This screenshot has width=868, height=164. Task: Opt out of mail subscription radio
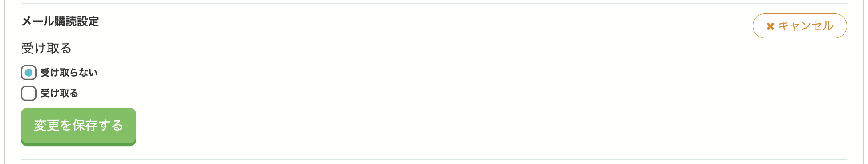(28, 73)
